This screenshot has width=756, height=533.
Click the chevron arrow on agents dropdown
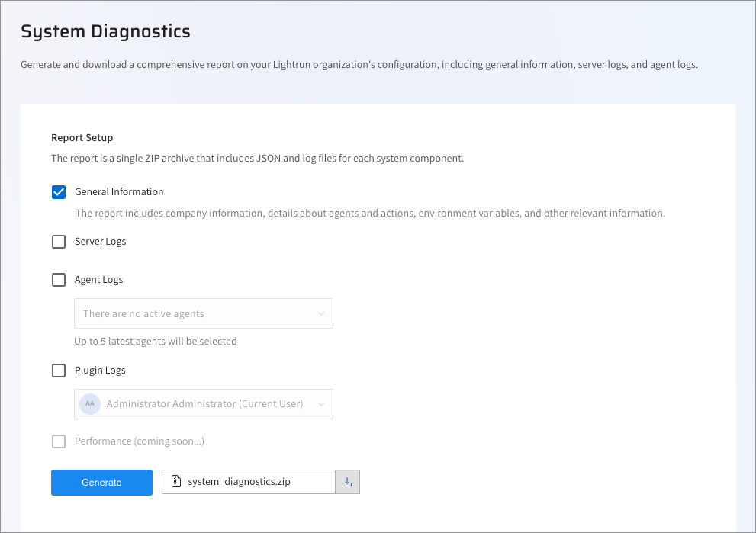[321, 313]
